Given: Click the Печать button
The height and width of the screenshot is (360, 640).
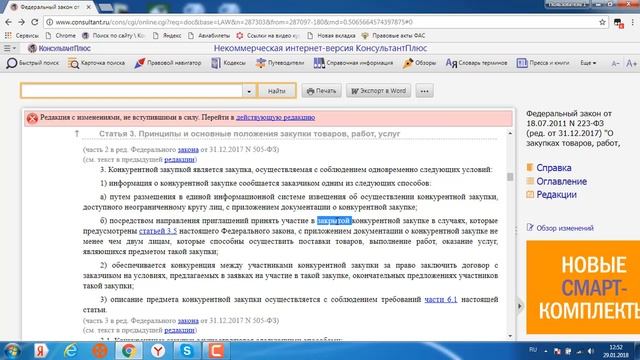Looking at the screenshot, I should 321,91.
